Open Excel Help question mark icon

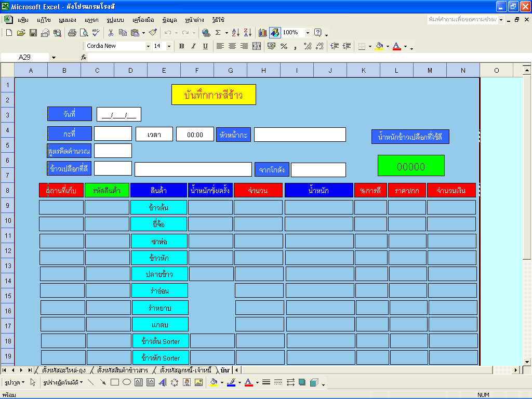(x=318, y=33)
